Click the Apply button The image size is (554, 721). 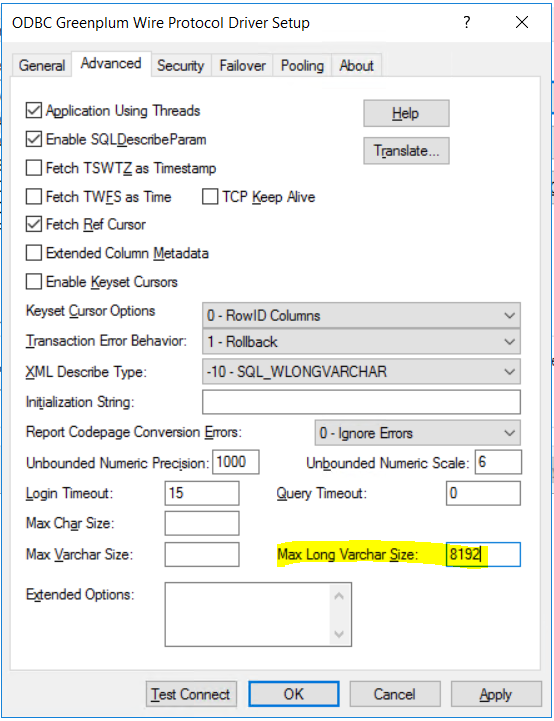(x=496, y=694)
